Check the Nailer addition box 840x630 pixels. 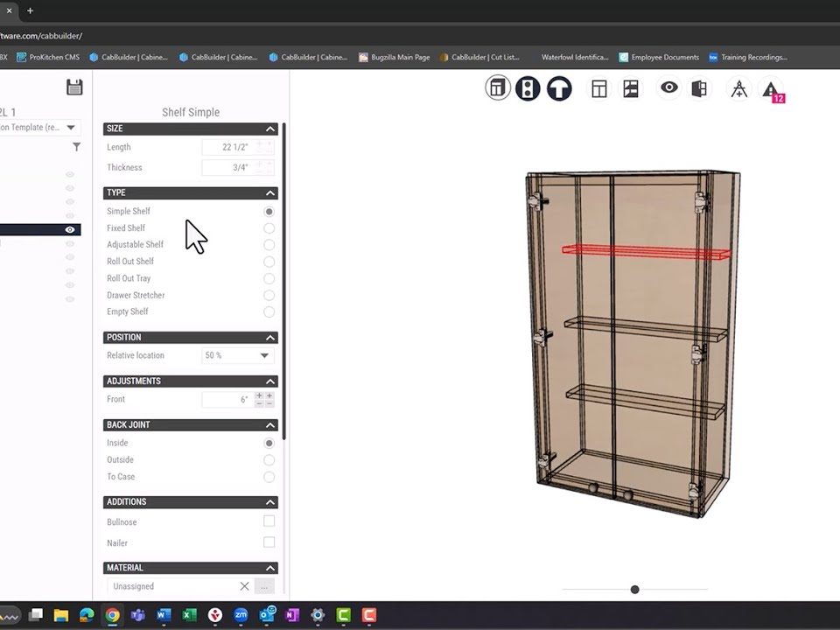269,542
